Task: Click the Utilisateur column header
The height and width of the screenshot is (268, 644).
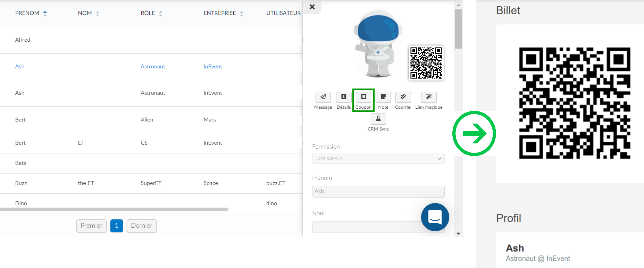Action: coord(284,13)
